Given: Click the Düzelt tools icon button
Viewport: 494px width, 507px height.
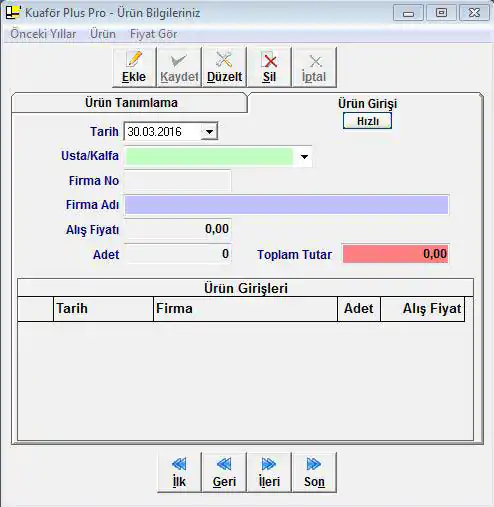Looking at the screenshot, I should tap(224, 67).
